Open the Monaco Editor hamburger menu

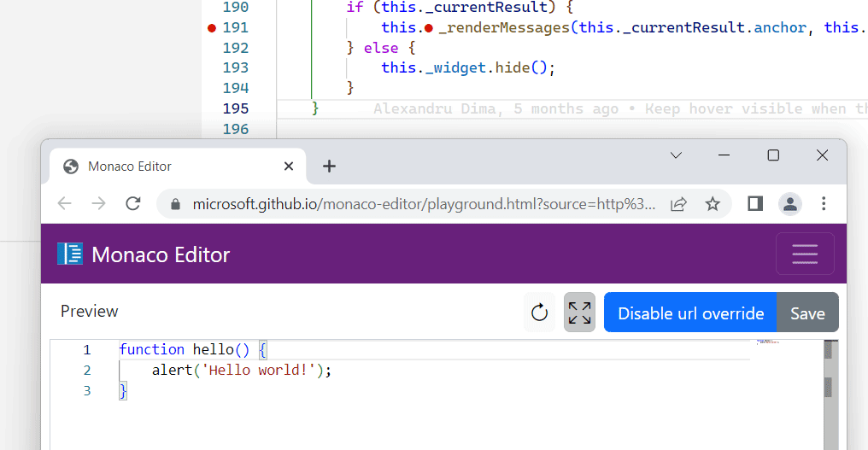click(x=804, y=254)
